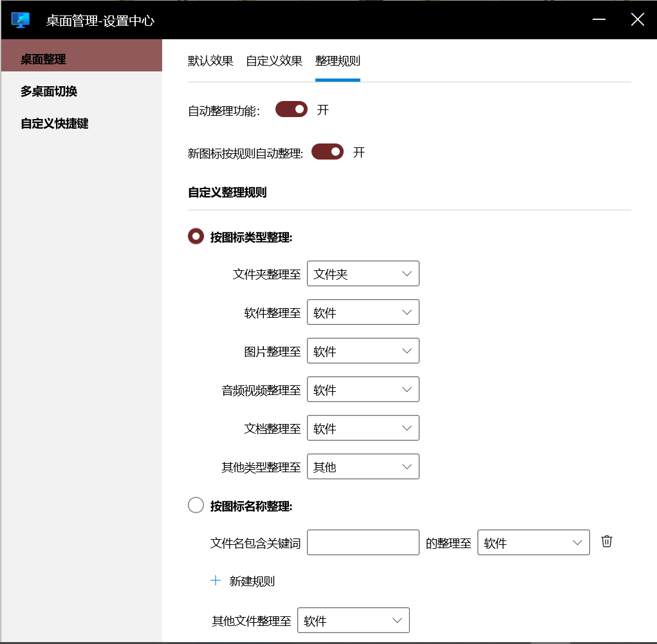Select 按图标类型整理 radio button
The image size is (657, 644).
tap(196, 236)
